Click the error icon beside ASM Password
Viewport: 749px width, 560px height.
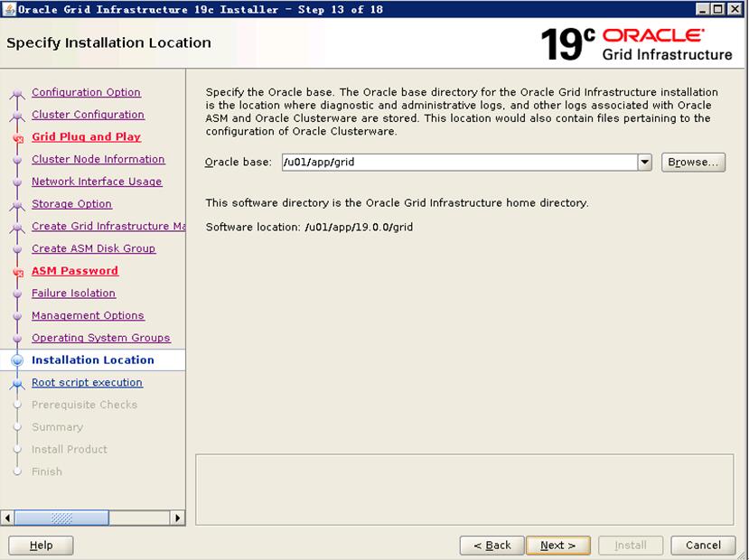(x=18, y=273)
